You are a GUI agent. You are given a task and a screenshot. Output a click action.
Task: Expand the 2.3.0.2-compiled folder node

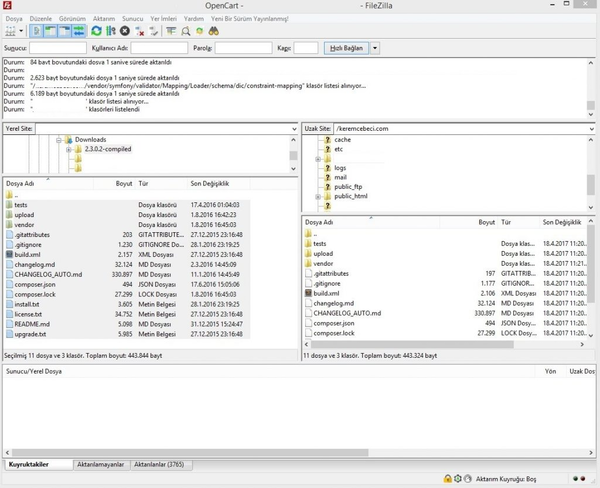click(68, 150)
